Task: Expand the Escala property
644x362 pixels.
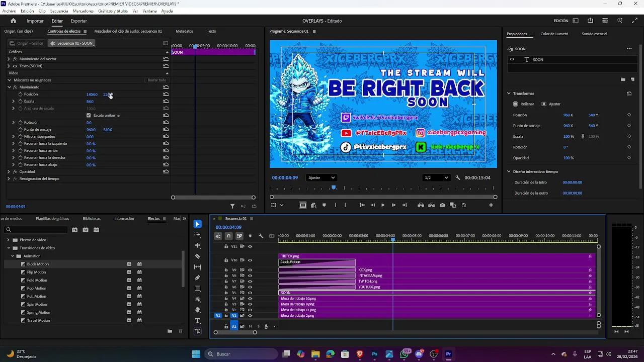Action: pos(14,102)
